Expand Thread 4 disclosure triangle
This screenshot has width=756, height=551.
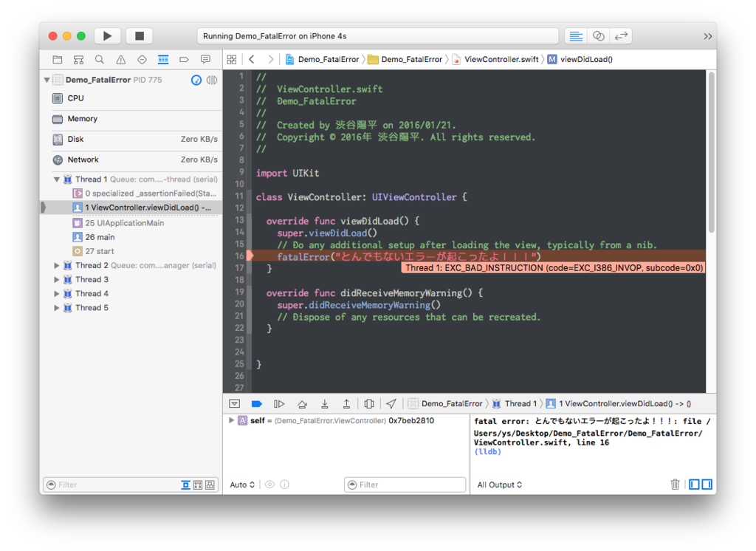point(56,293)
